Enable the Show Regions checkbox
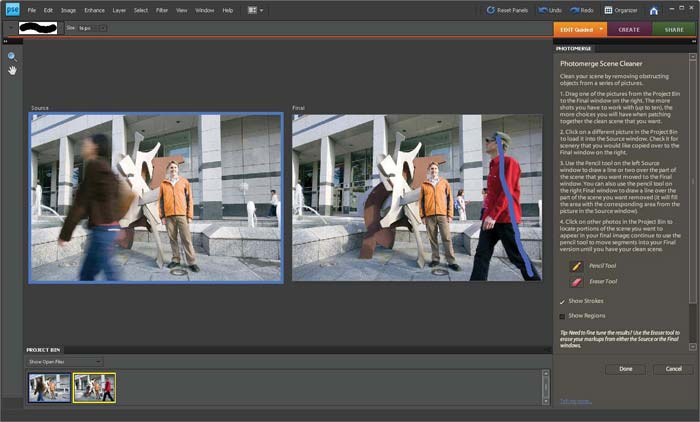700x422 pixels. click(x=562, y=316)
